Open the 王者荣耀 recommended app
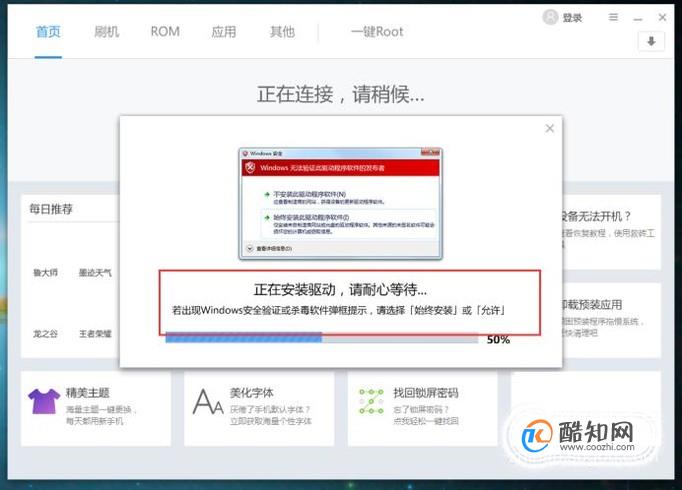 [95, 334]
